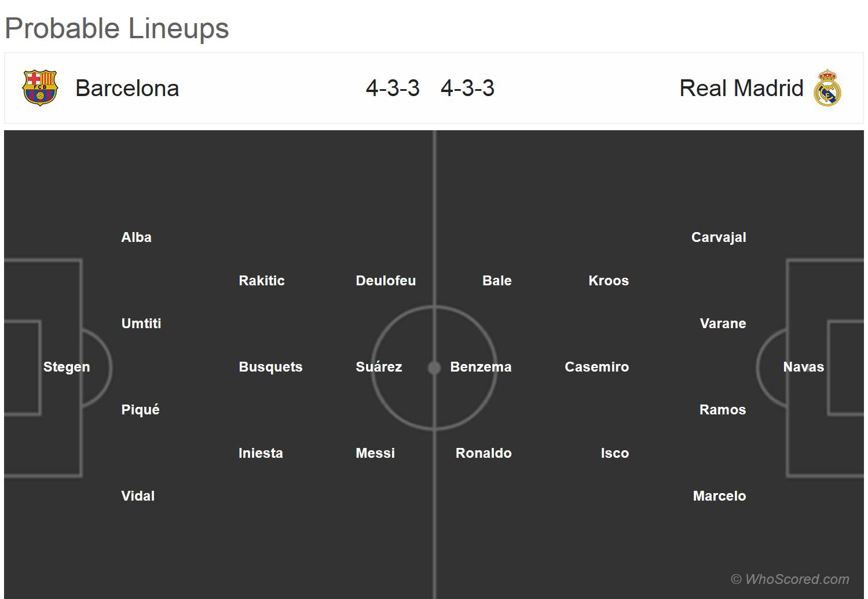Select Suárez in Barcelona's attack

coord(379,367)
